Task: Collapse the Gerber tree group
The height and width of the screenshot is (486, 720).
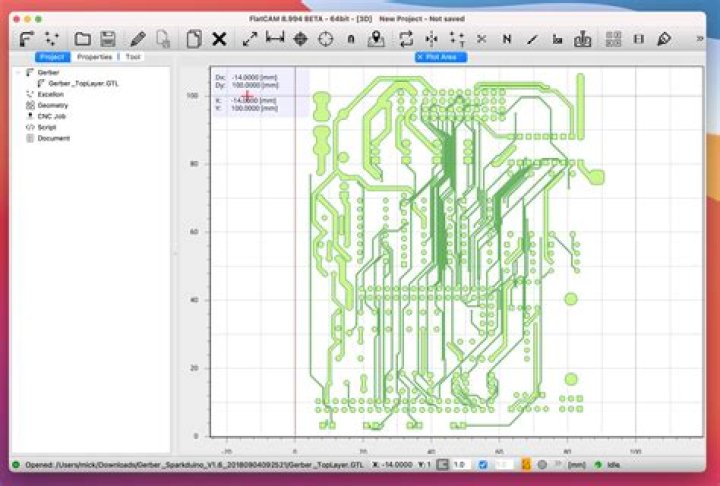Action: [x=18, y=73]
